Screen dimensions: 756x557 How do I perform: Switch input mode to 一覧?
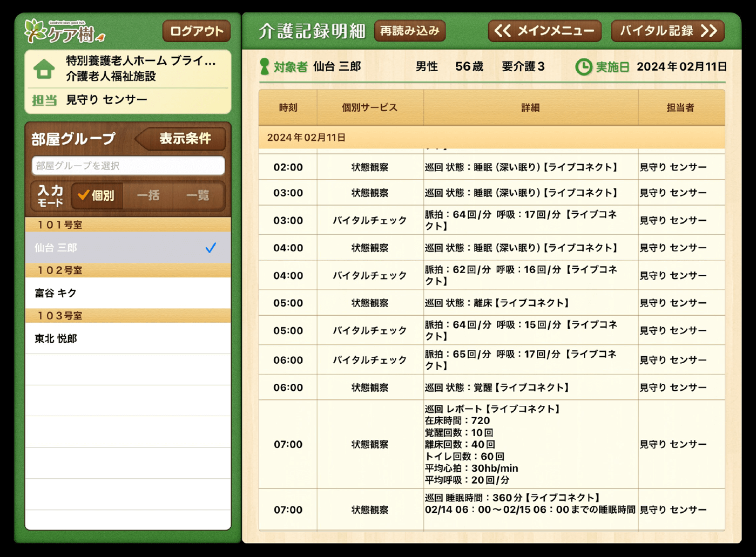point(198,196)
